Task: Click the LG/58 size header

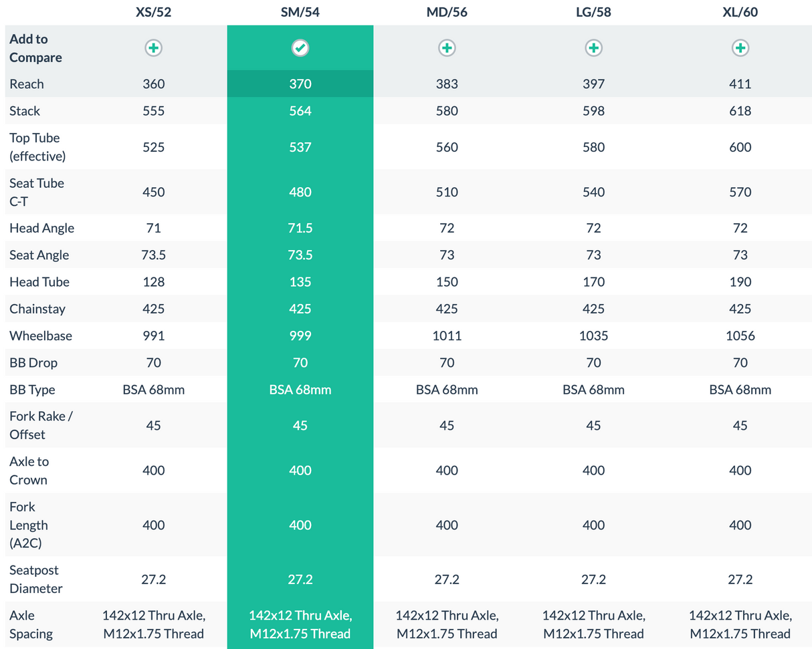Action: (593, 11)
